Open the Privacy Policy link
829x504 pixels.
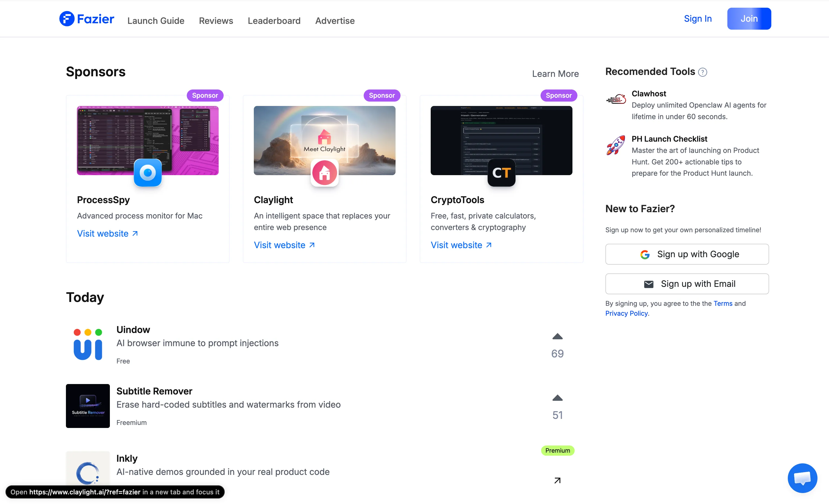627,313
